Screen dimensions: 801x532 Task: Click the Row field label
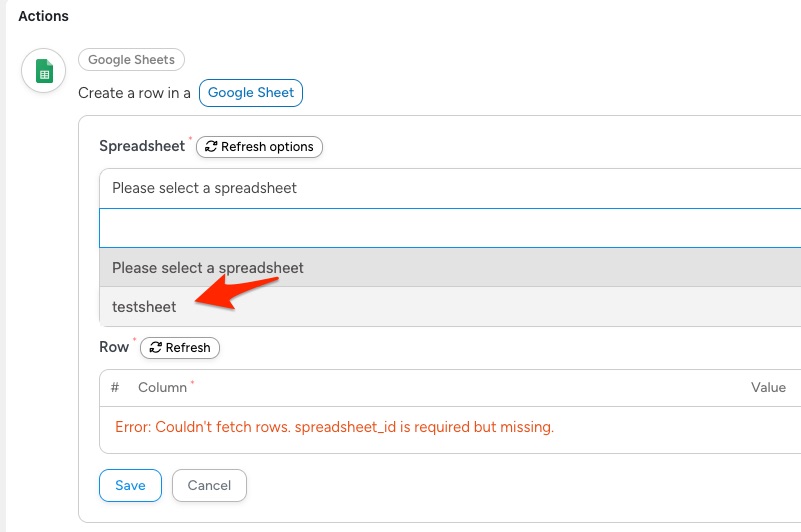114,347
